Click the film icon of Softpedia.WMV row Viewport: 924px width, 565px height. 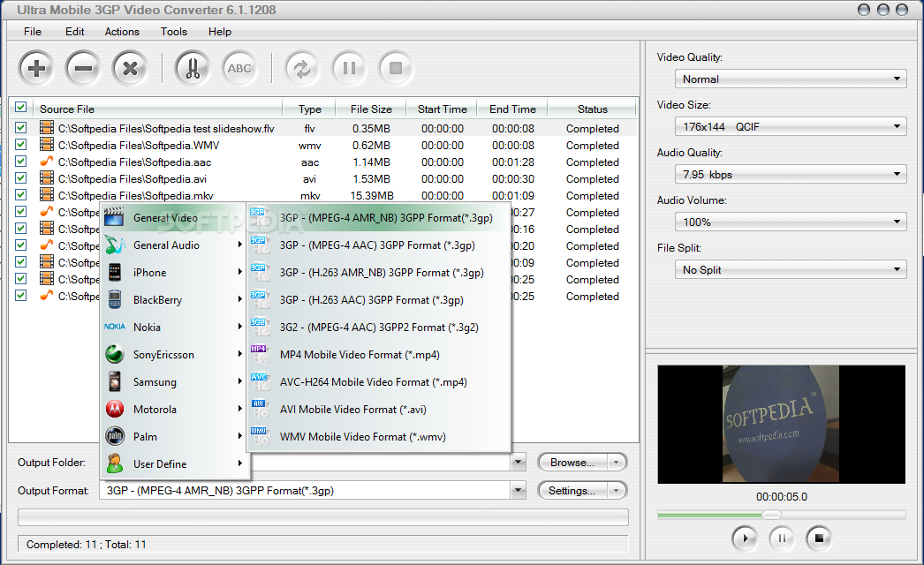tap(47, 145)
